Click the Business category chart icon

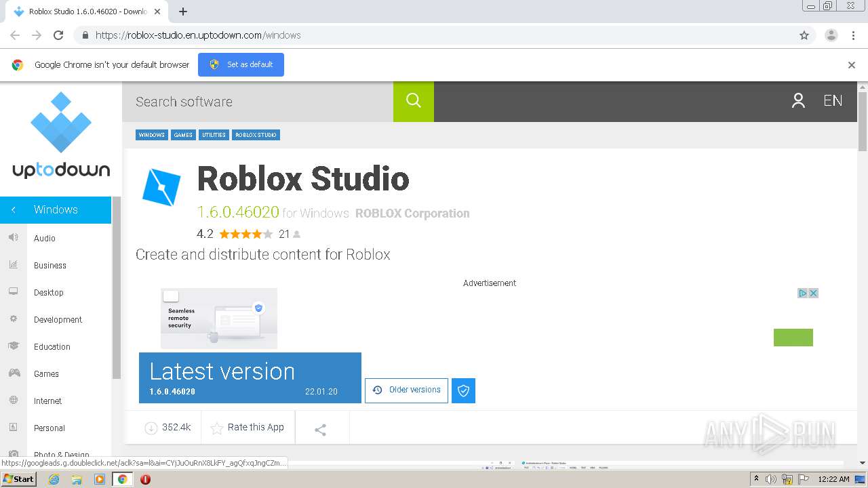click(13, 264)
